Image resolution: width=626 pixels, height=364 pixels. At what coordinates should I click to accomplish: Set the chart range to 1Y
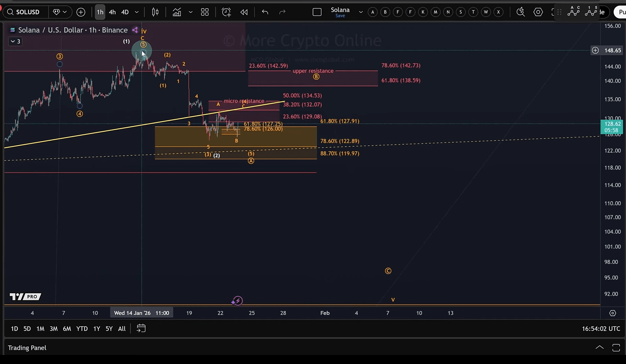click(97, 329)
